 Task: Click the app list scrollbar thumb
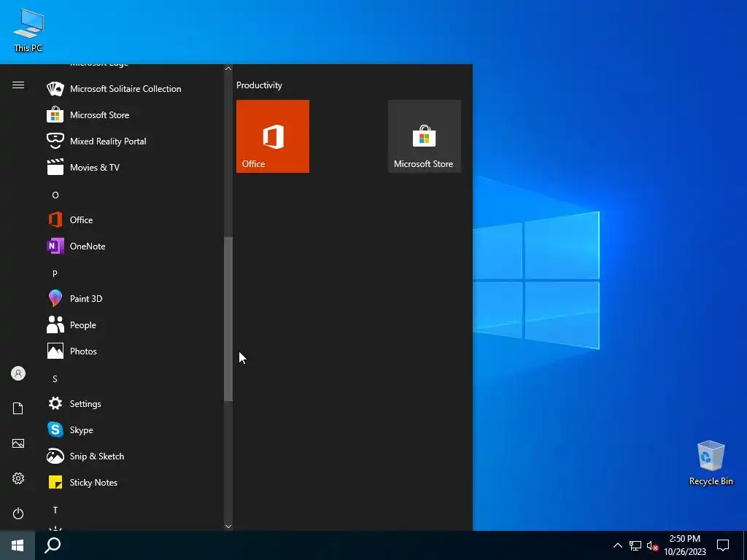point(228,319)
